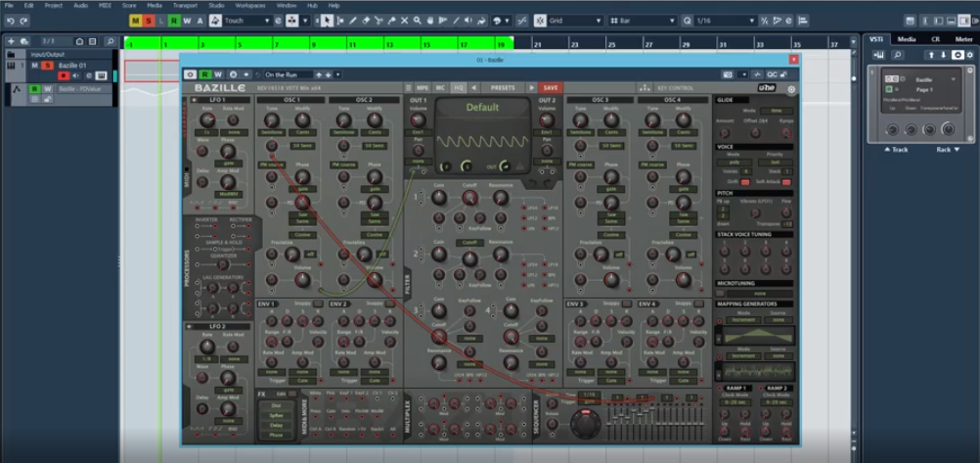Open the Project menu

(x=53, y=5)
